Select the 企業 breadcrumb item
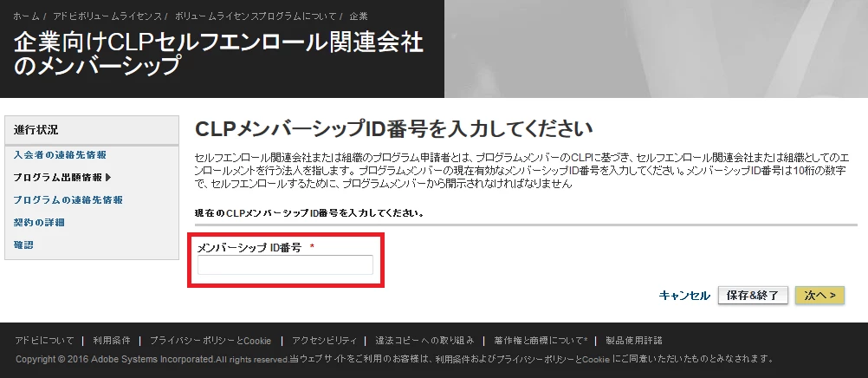Viewport: 868px width, 378px height. point(359,16)
